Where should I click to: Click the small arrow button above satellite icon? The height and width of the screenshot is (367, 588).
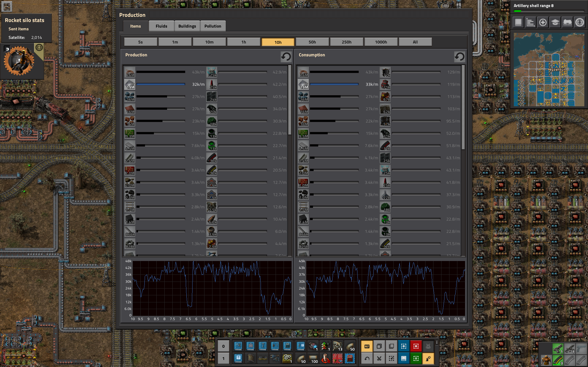click(x=7, y=49)
